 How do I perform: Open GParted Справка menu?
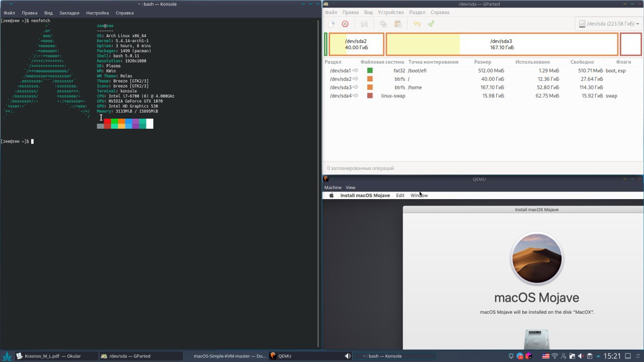pyautogui.click(x=440, y=12)
